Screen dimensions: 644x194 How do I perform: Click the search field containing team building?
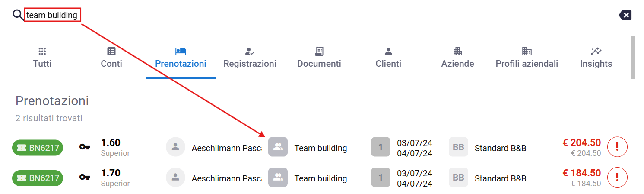click(x=52, y=16)
